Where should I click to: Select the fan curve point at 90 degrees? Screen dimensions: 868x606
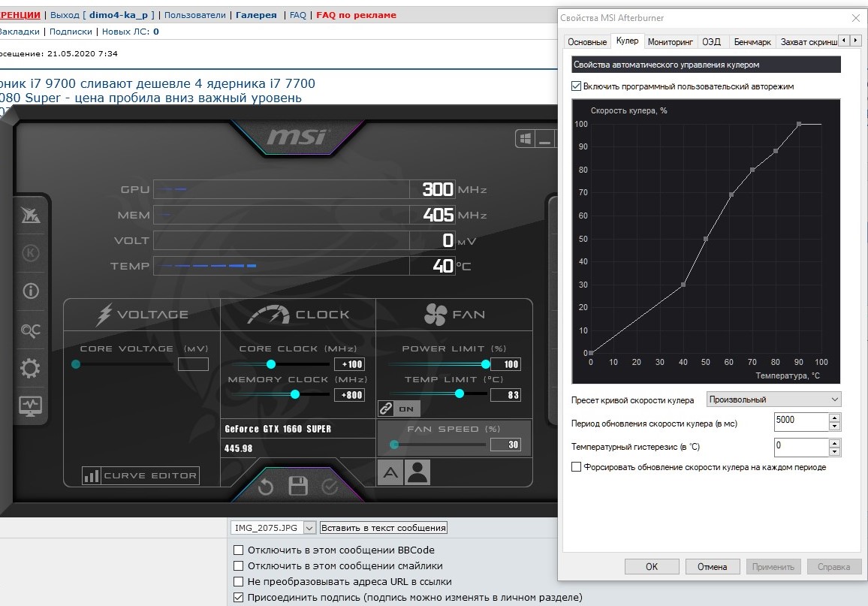[799, 125]
